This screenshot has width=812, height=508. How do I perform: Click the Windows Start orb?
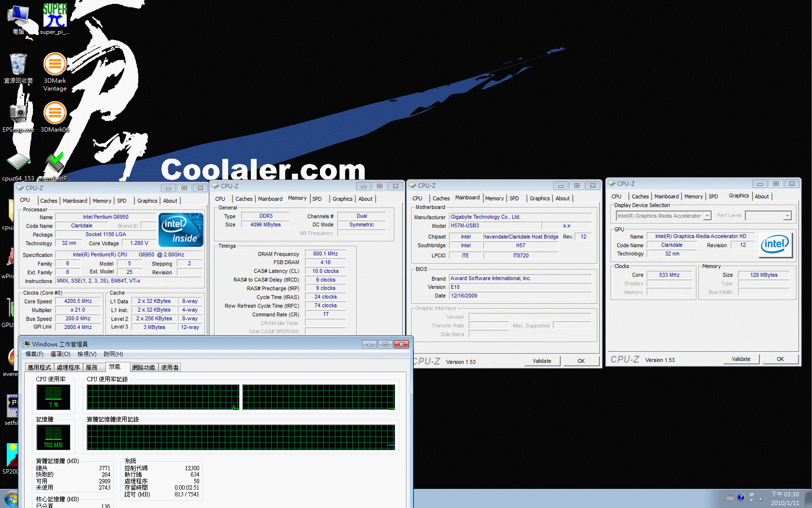11,499
